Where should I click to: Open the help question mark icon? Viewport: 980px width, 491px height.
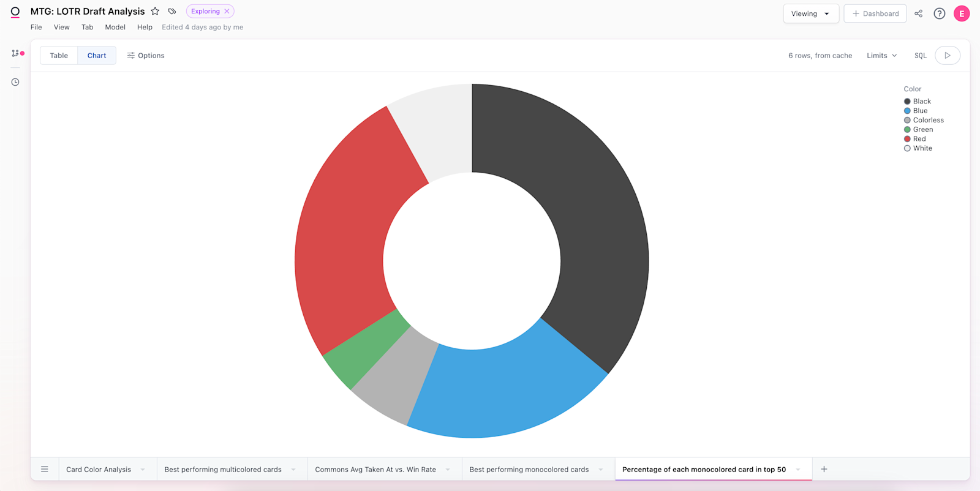939,13
